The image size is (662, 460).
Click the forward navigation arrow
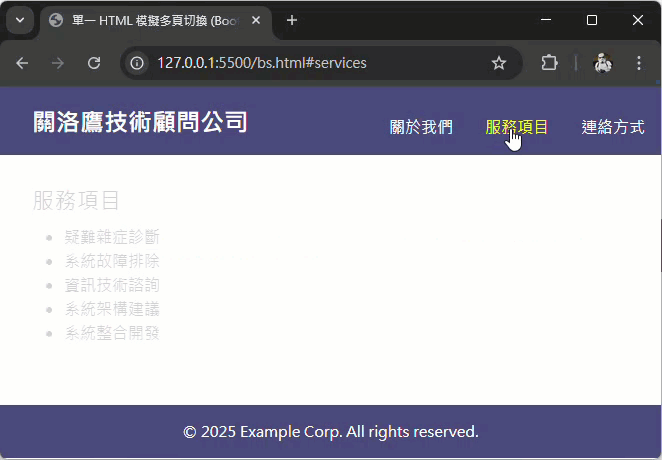pyautogui.click(x=58, y=63)
